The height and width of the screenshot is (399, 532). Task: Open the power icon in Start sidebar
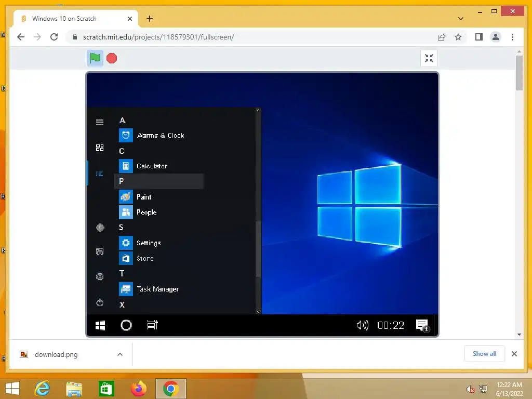(x=100, y=302)
